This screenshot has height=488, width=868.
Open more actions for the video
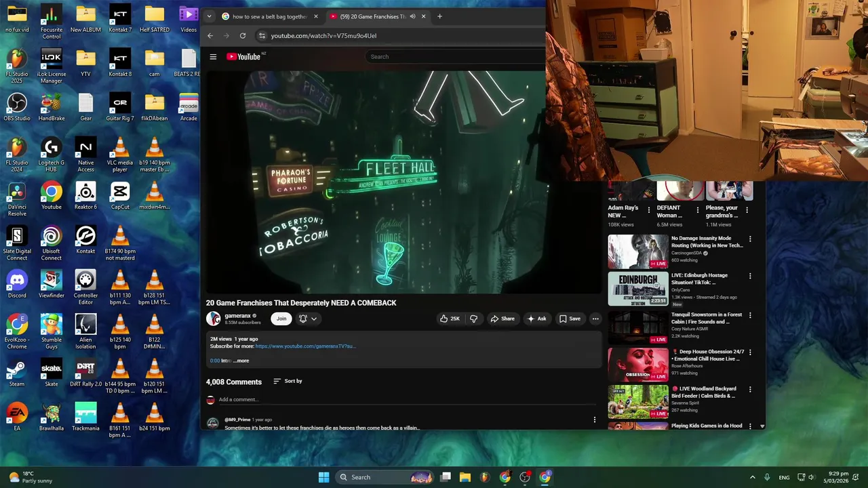click(595, 319)
